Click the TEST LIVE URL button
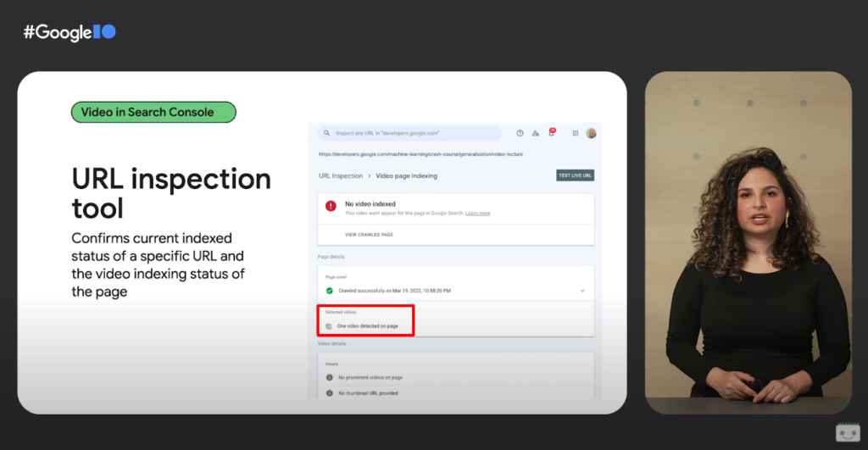The width and height of the screenshot is (868, 450). point(576,175)
